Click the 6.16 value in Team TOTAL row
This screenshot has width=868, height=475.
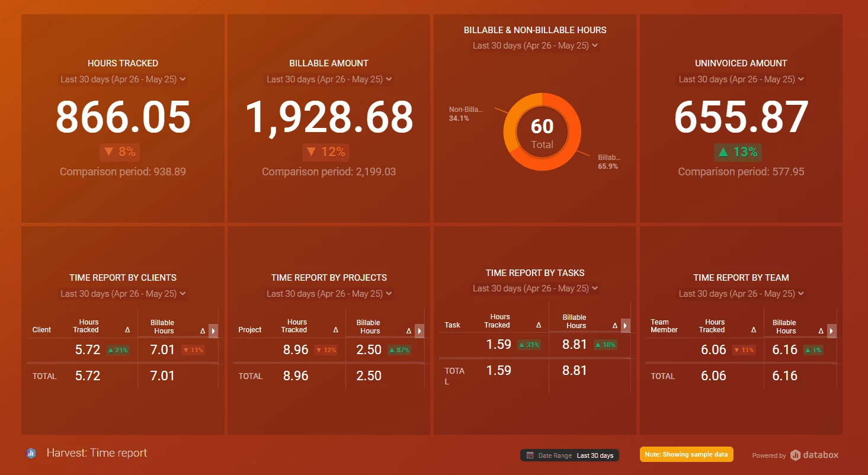point(785,376)
